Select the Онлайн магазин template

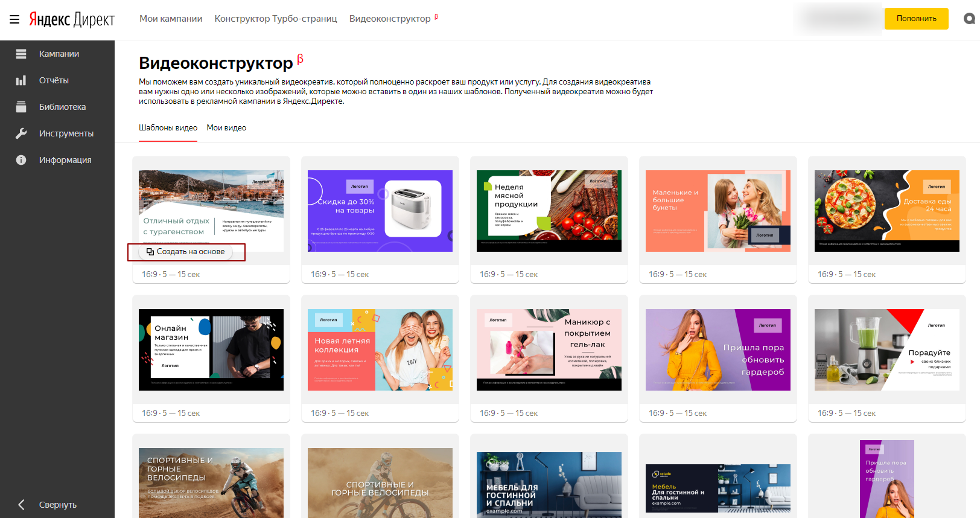pyautogui.click(x=211, y=350)
